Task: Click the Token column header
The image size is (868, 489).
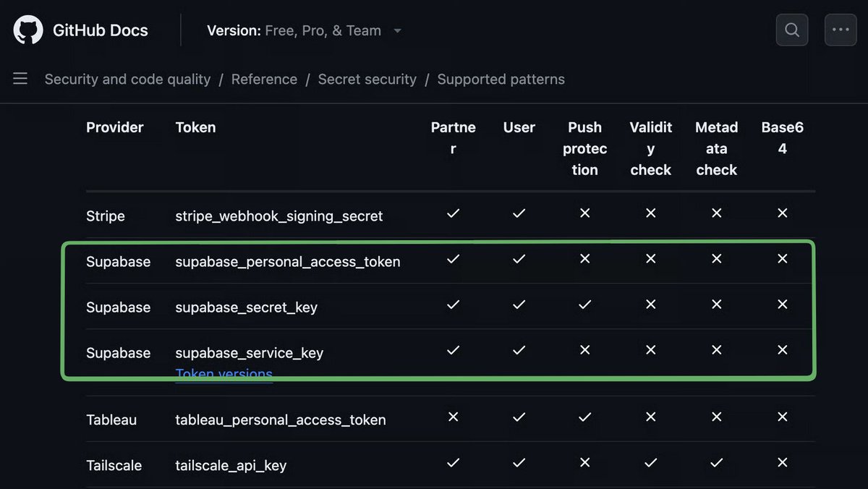Action: (195, 127)
